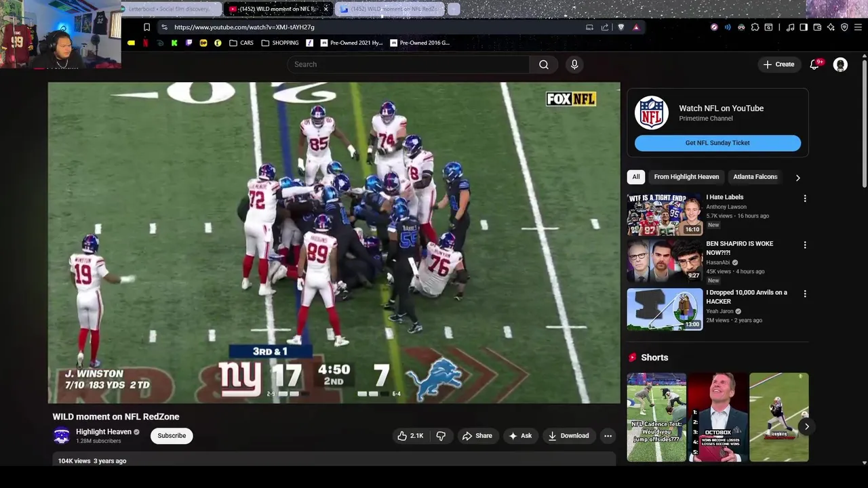Open the Ask button

520,436
